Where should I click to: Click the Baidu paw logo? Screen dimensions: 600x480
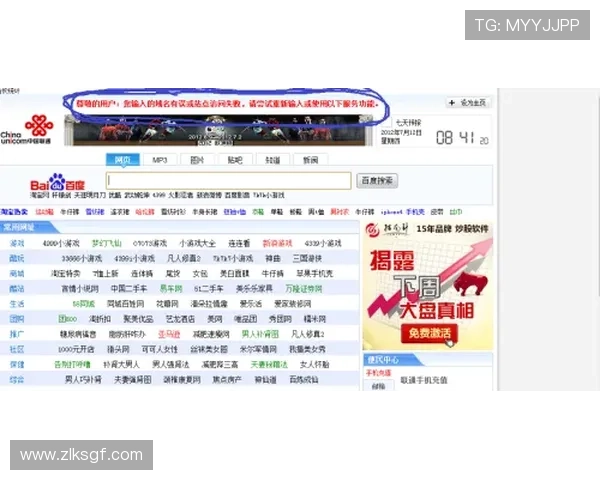click(x=58, y=183)
